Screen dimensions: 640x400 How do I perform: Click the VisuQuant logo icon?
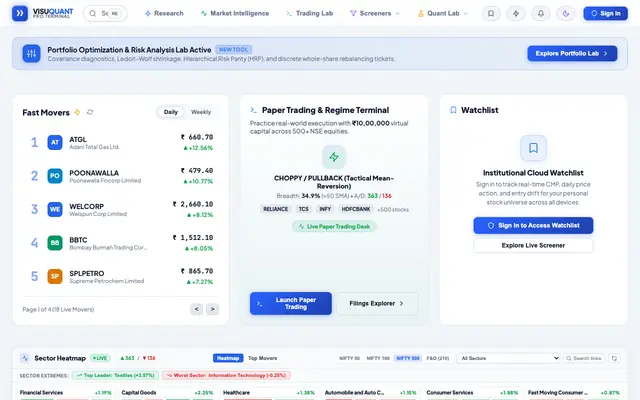[20, 13]
